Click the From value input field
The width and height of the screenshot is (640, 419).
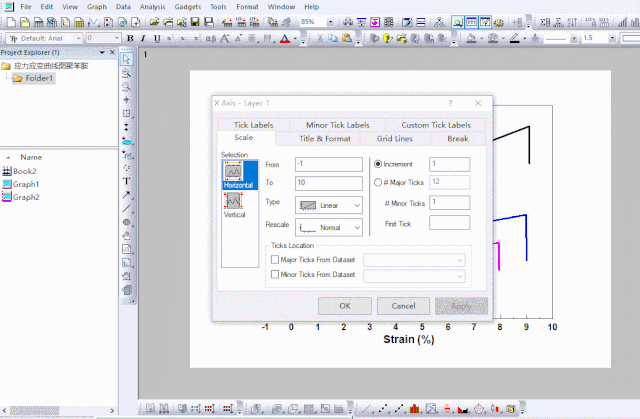329,164
